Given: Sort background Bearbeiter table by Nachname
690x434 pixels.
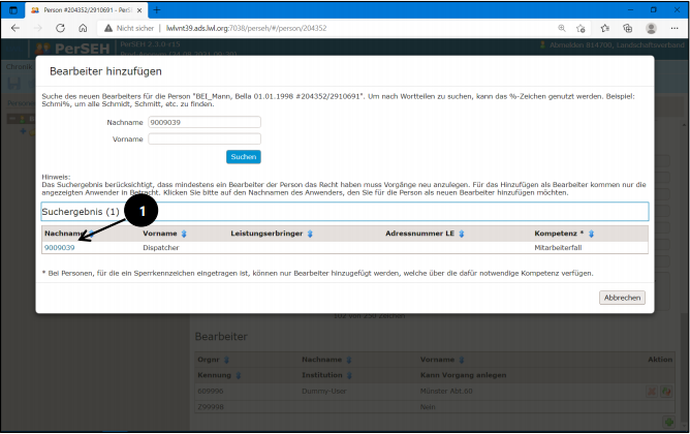Looking at the screenshot, I should 349,360.
